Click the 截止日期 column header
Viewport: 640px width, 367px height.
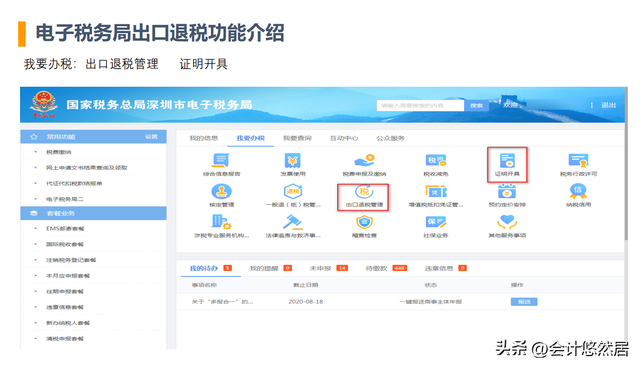tap(306, 285)
